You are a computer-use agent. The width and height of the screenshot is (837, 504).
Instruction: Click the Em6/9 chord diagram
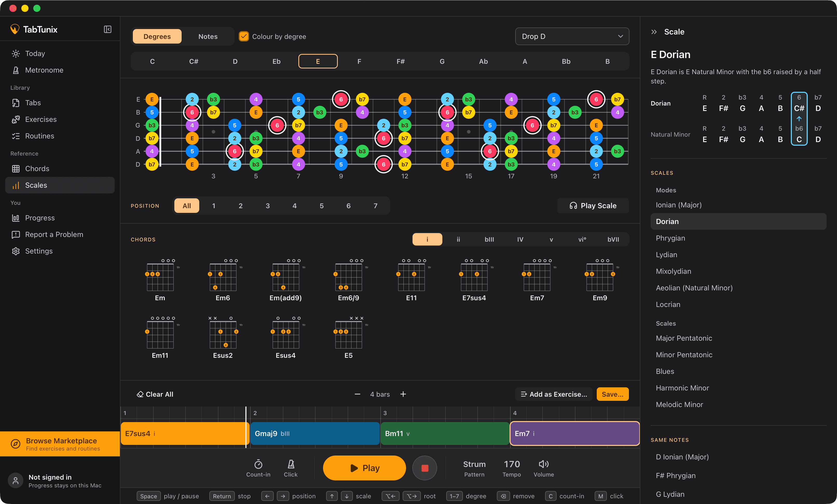pos(348,280)
